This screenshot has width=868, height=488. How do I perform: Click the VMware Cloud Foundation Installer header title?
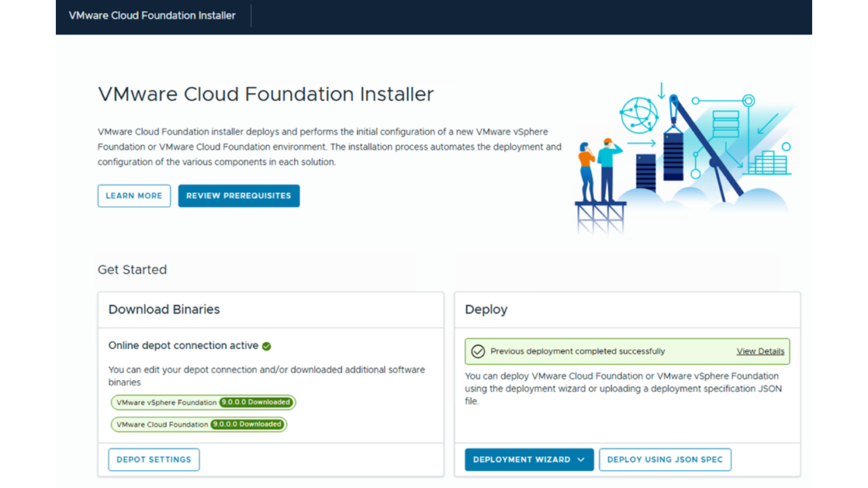[152, 16]
